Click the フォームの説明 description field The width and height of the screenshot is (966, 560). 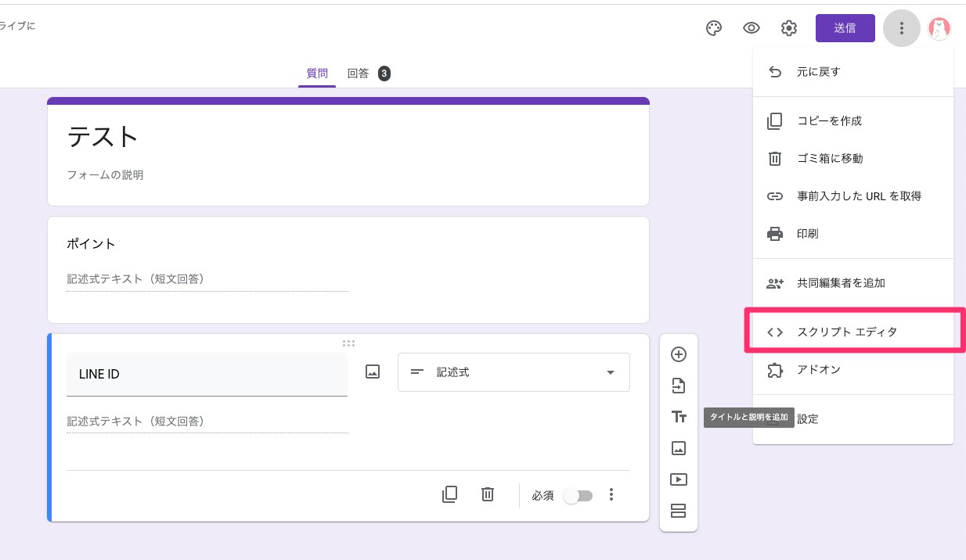(105, 175)
